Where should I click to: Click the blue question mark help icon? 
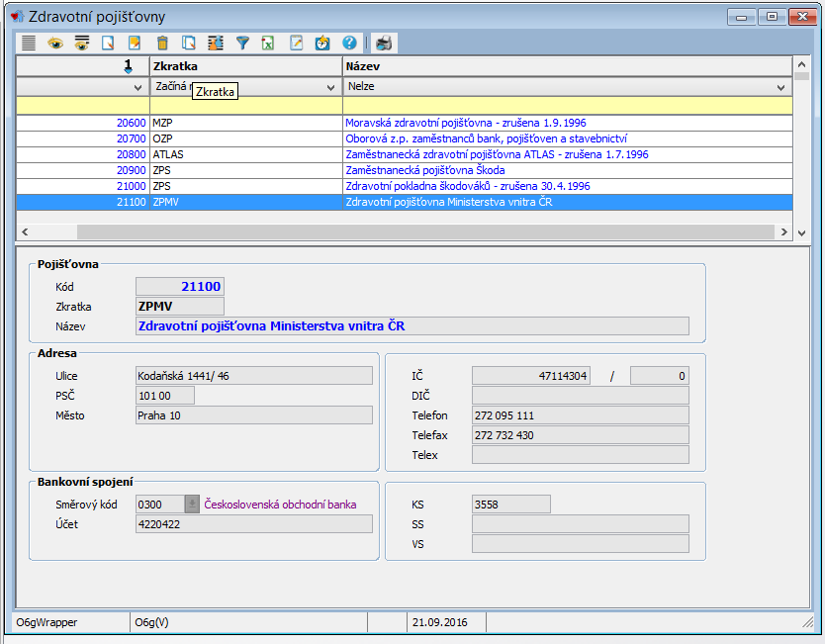pos(349,44)
